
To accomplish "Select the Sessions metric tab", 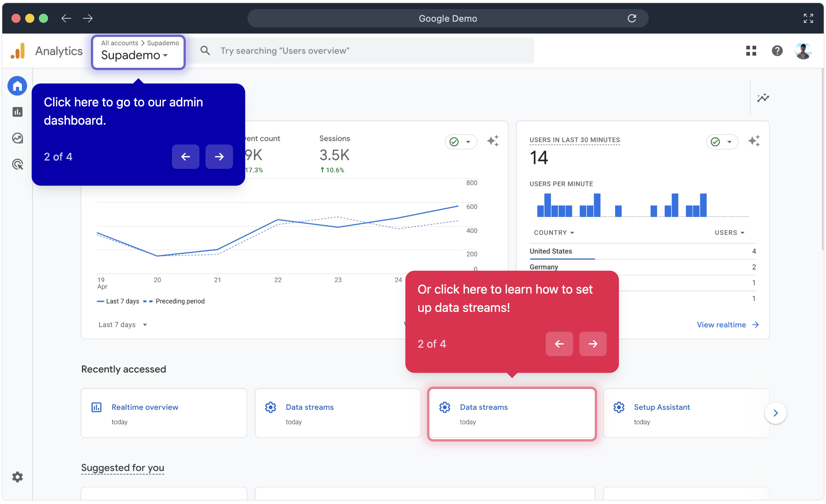I will coord(334,154).
